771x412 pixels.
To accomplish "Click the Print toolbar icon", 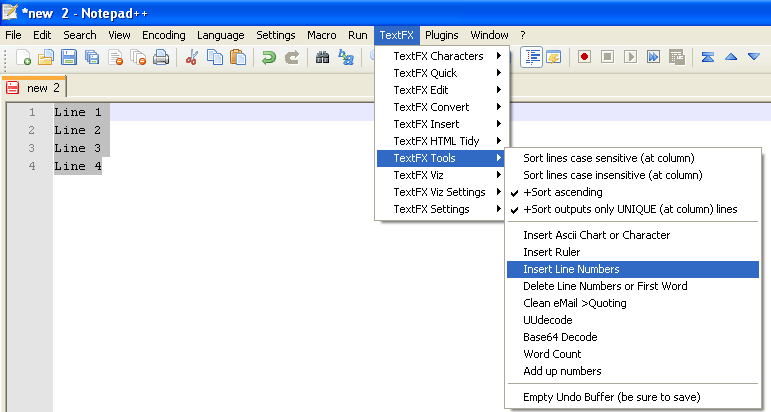I will coord(161,57).
